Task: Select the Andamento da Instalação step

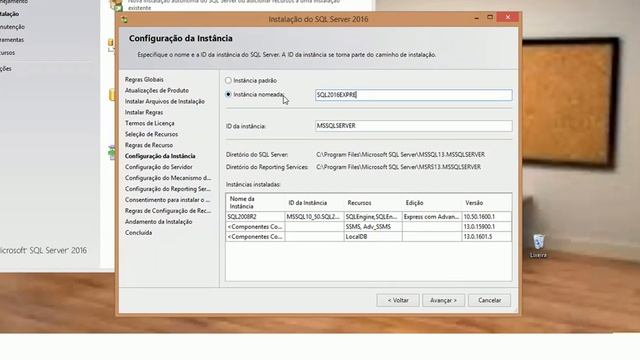Action: [158, 222]
